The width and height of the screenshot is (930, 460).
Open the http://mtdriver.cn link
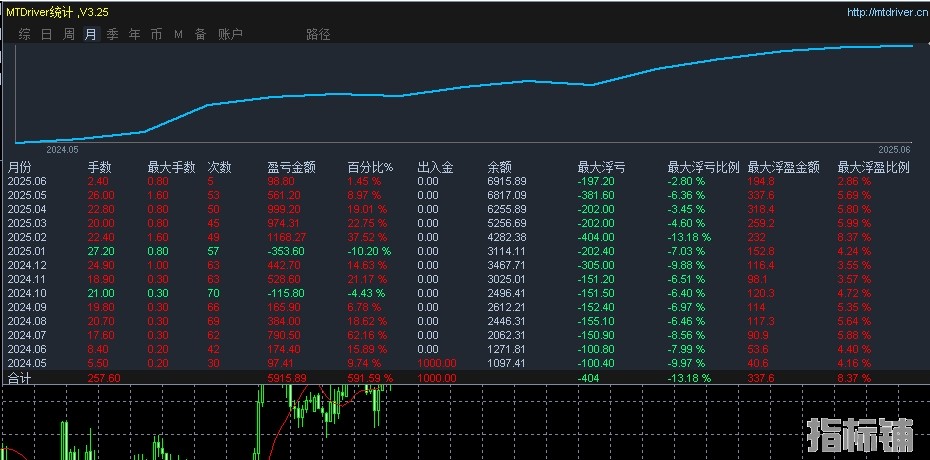(x=886, y=12)
